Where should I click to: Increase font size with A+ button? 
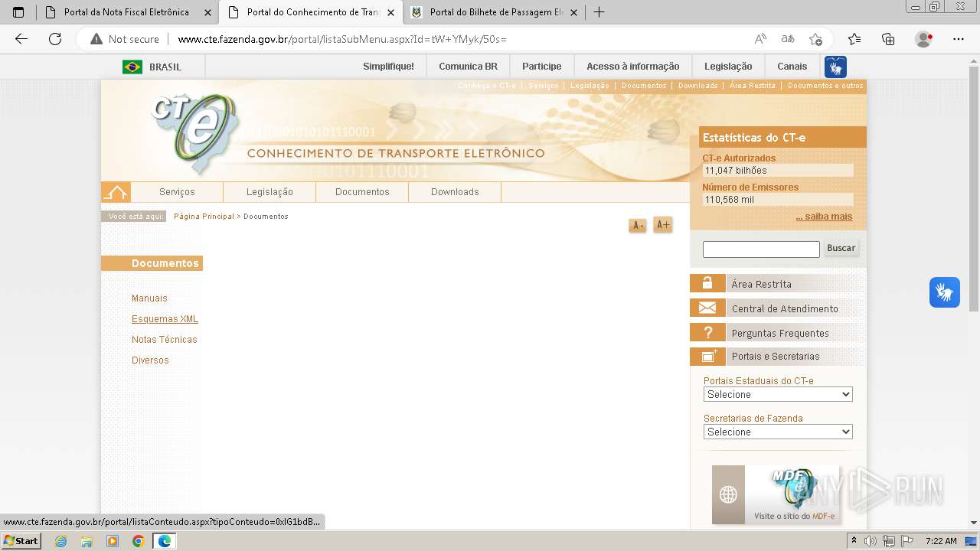[x=663, y=225]
